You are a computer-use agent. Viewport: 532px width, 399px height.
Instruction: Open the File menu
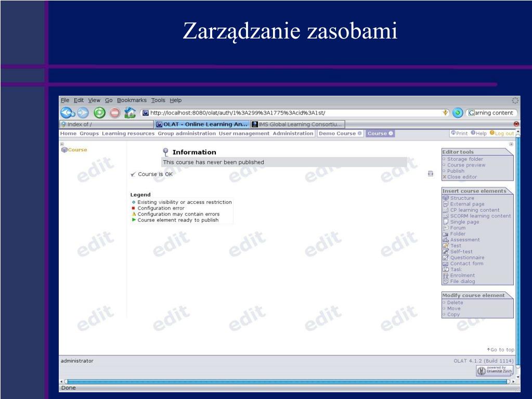(x=65, y=100)
